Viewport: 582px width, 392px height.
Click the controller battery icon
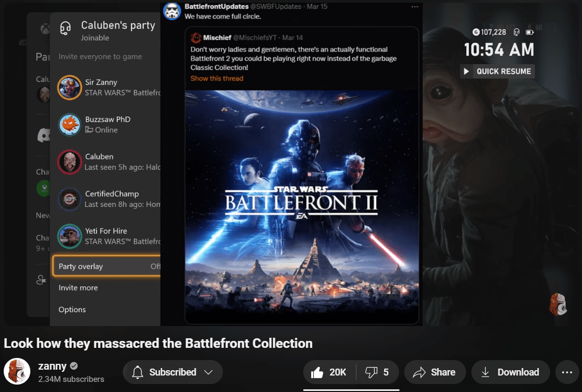pyautogui.click(x=530, y=32)
